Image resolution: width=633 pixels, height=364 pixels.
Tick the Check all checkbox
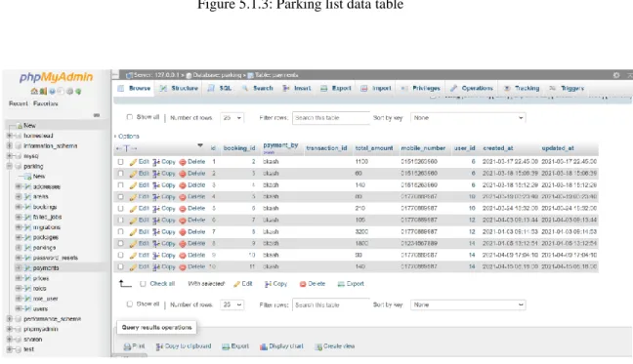click(143, 284)
